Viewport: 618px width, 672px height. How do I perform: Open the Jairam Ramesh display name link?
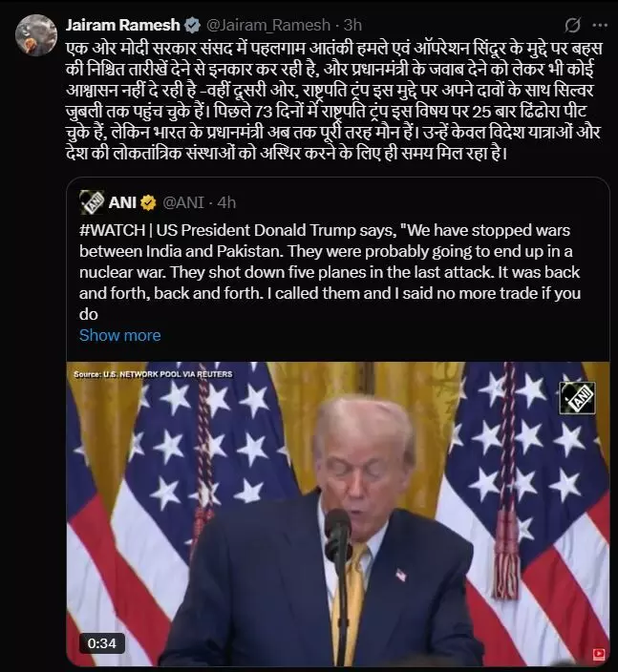[x=122, y=25]
